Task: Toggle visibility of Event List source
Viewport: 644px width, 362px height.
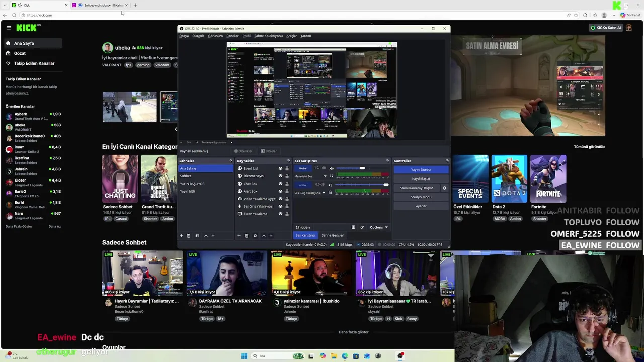Action: point(280,169)
